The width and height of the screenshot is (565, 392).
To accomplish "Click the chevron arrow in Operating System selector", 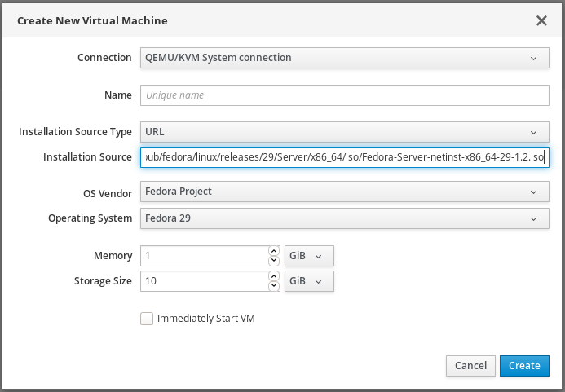I will tap(533, 218).
